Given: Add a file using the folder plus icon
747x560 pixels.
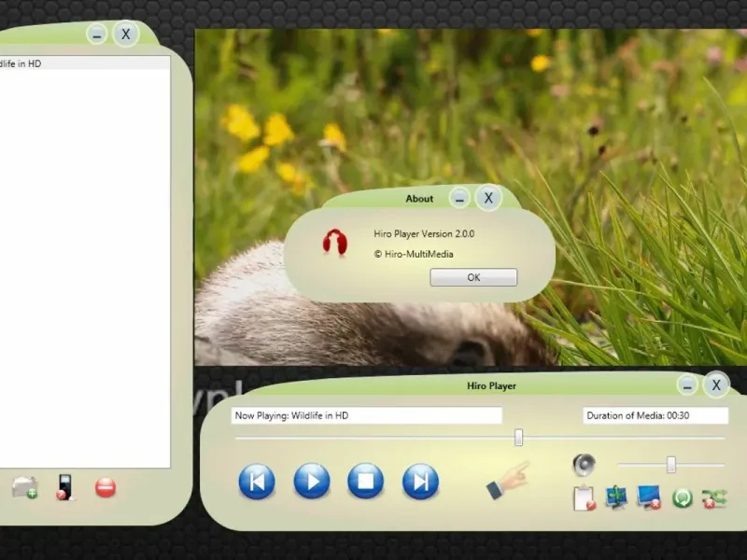Looking at the screenshot, I should [x=25, y=487].
